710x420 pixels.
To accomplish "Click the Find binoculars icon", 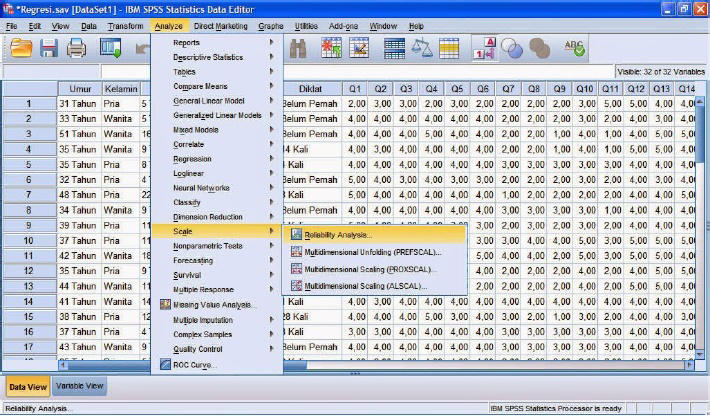I will (x=298, y=48).
